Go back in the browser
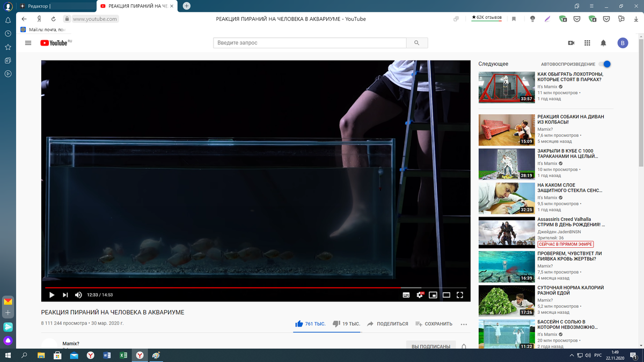This screenshot has height=362, width=644. coord(24,19)
